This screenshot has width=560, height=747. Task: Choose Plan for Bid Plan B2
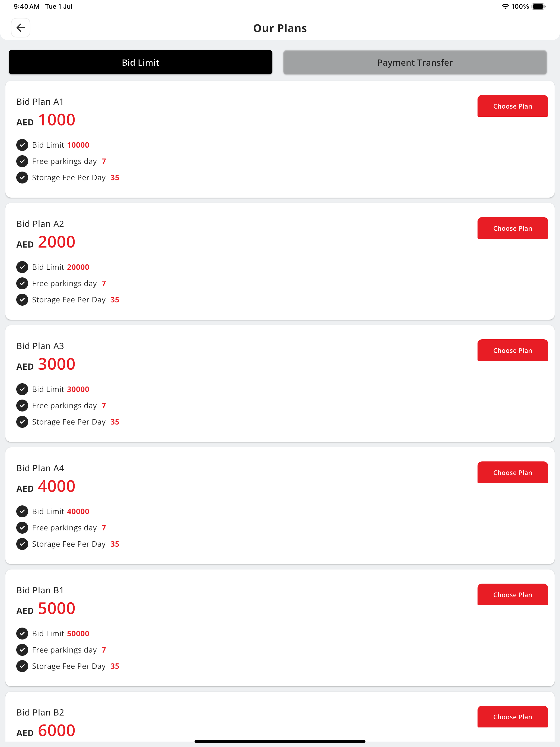coord(513,717)
